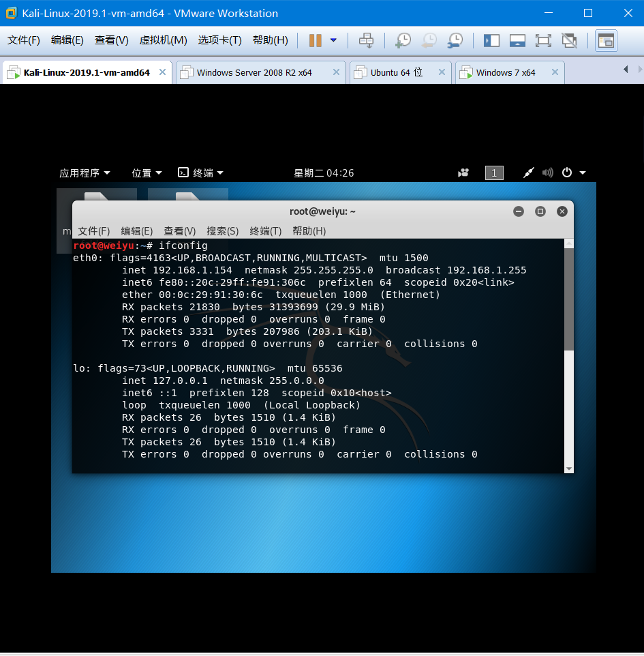Expand the system menu arrow

pyautogui.click(x=583, y=173)
